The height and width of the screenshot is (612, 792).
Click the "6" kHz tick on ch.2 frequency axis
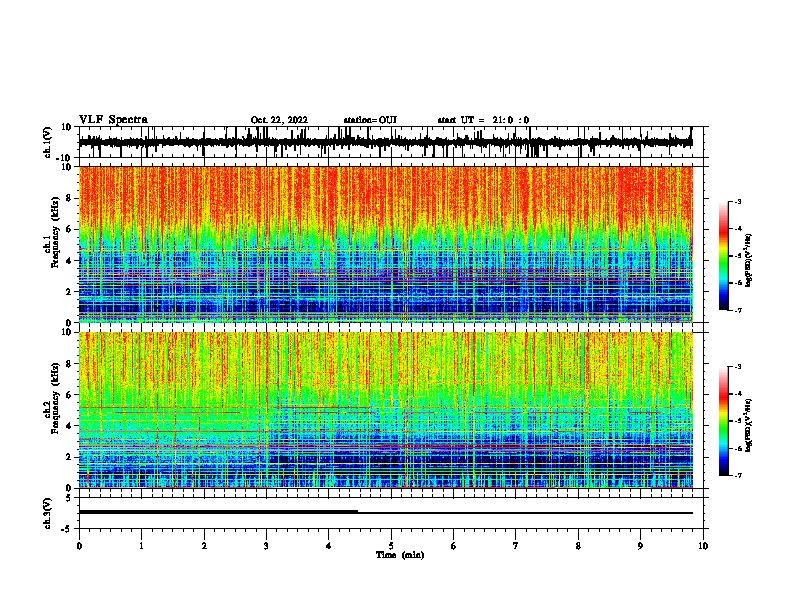pos(70,394)
